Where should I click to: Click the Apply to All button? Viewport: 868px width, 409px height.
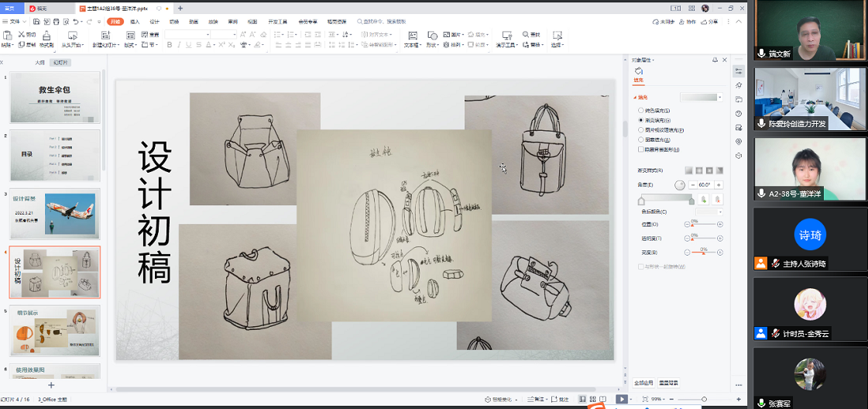click(643, 383)
